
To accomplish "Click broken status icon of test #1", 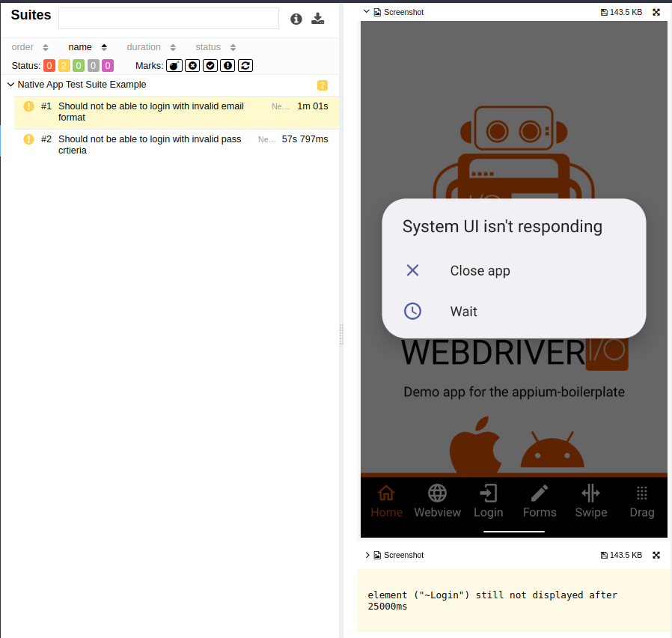I will tap(28, 106).
